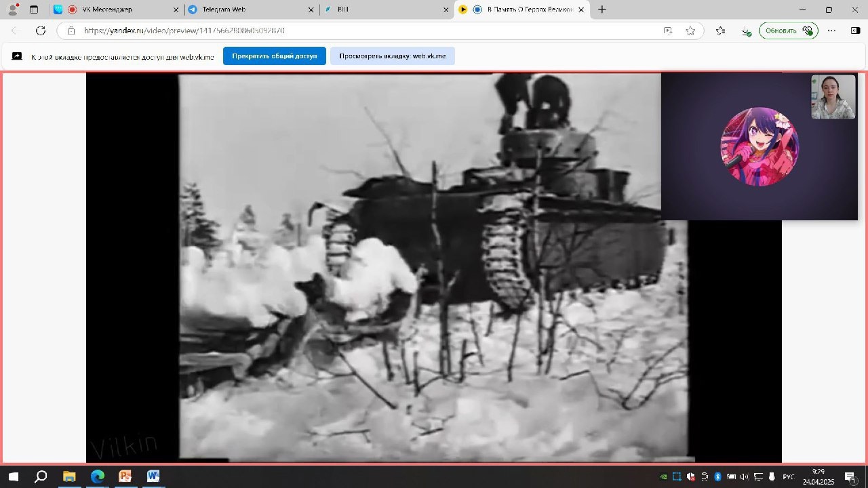The width and height of the screenshot is (868, 488).
Task: Open Windows Security tray icon
Action: coord(690,476)
